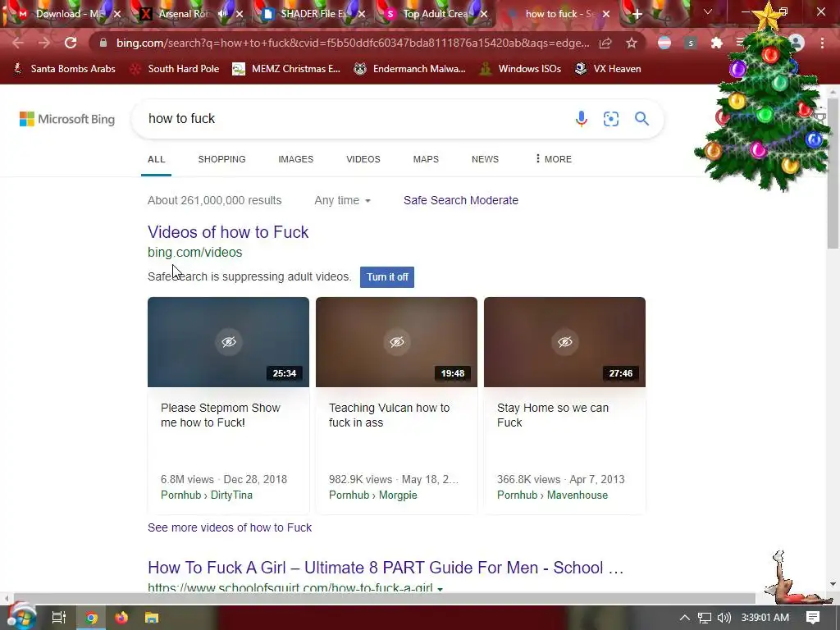Click the share page icon in address bar
Viewport: 840px width, 630px height.
[605, 43]
